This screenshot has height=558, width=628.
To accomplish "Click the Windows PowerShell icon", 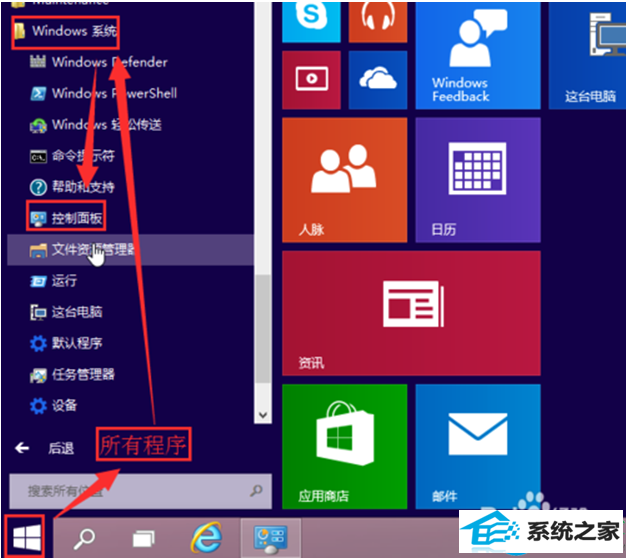I will tap(38, 93).
